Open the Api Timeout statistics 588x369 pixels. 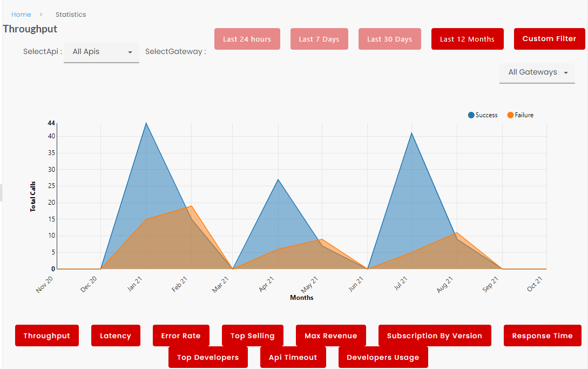coord(293,357)
